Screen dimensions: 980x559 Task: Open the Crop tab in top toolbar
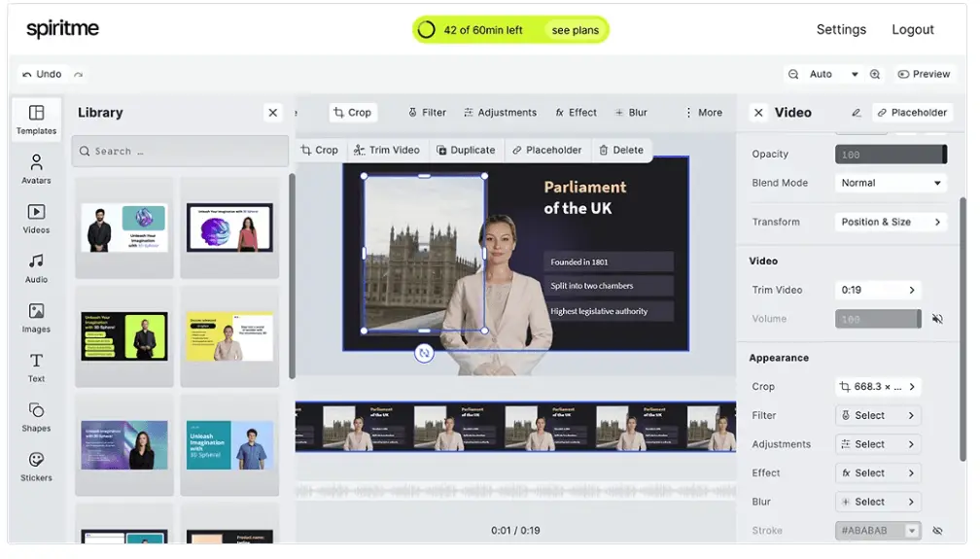pyautogui.click(x=353, y=113)
